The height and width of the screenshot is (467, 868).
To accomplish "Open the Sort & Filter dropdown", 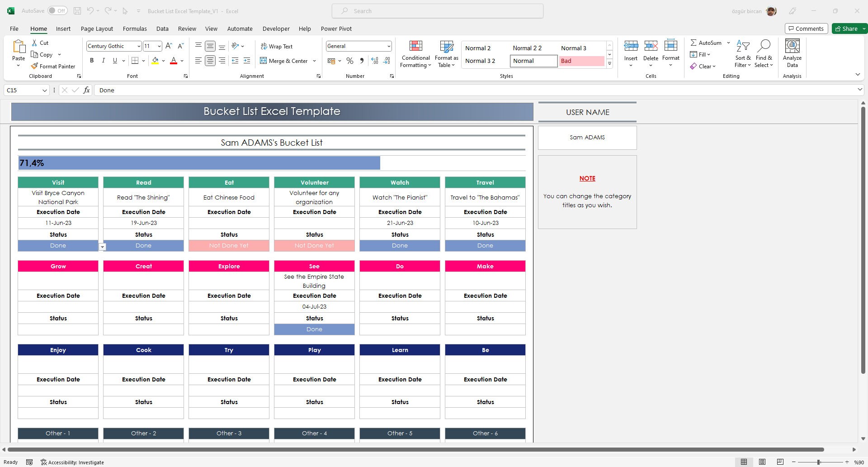I will [743, 53].
